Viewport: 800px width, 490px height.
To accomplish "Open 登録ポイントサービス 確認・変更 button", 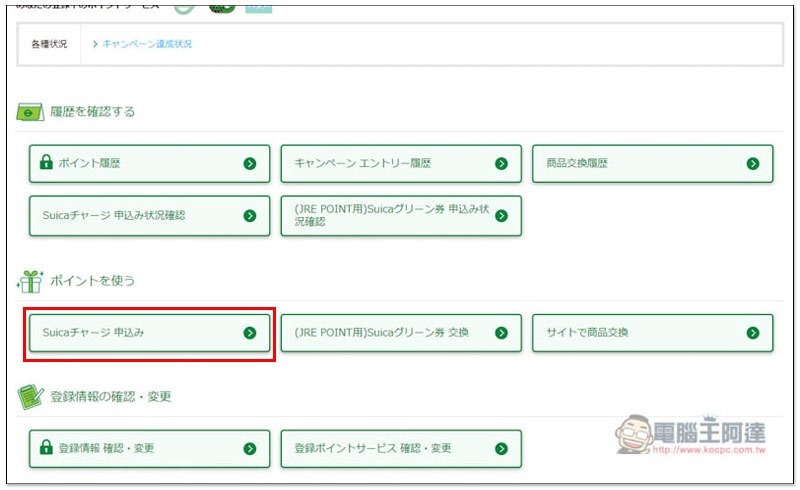I will pyautogui.click(x=401, y=449).
